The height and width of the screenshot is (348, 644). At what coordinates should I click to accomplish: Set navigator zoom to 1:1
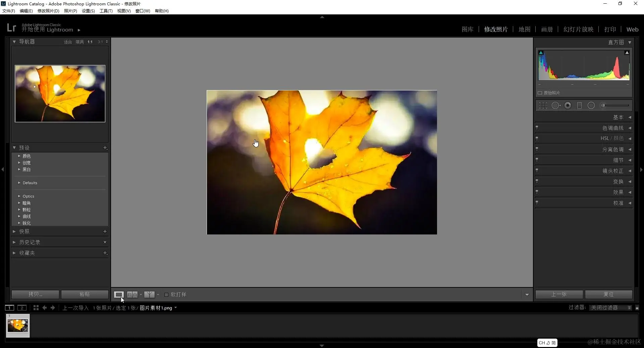(90, 42)
